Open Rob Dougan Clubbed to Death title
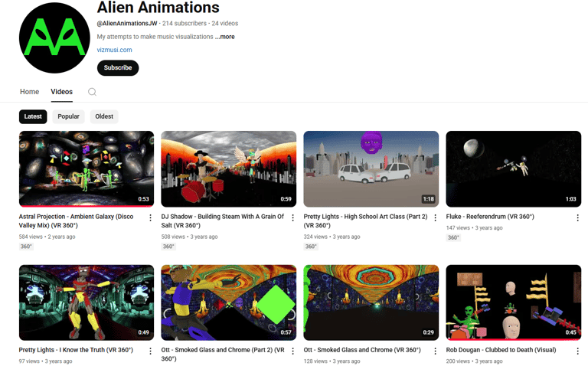Image resolution: width=588 pixels, height=366 pixels. point(501,350)
